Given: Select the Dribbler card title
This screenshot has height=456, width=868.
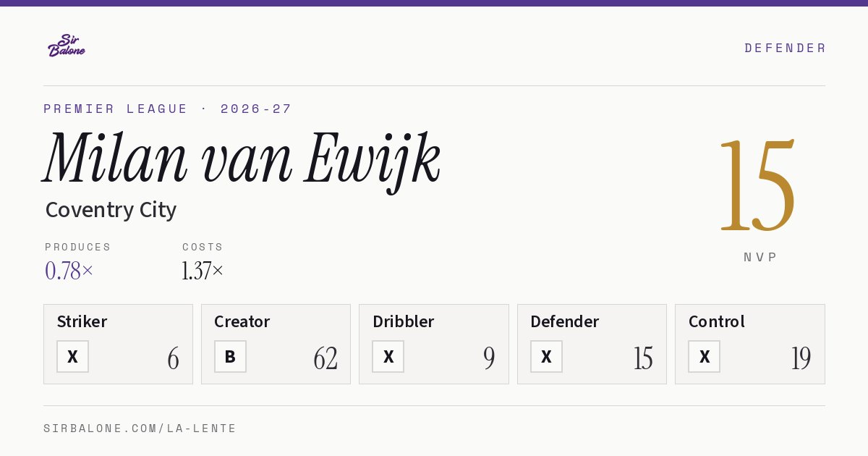Looking at the screenshot, I should click(403, 321).
